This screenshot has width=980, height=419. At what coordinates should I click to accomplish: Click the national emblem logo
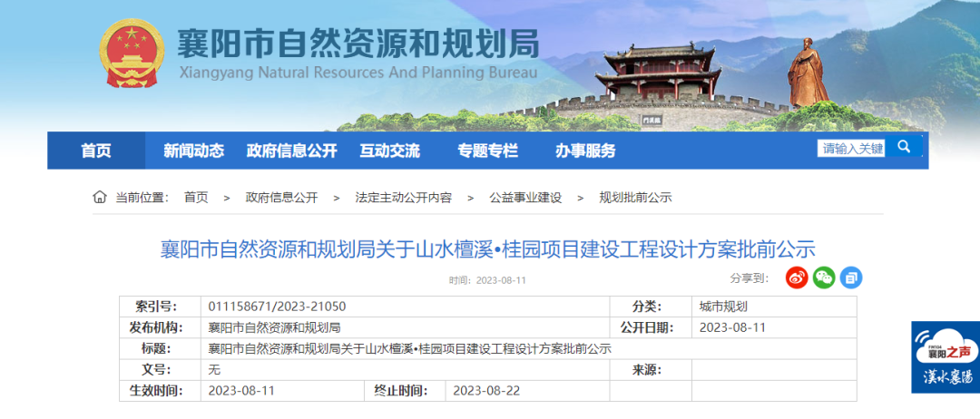coord(132,54)
